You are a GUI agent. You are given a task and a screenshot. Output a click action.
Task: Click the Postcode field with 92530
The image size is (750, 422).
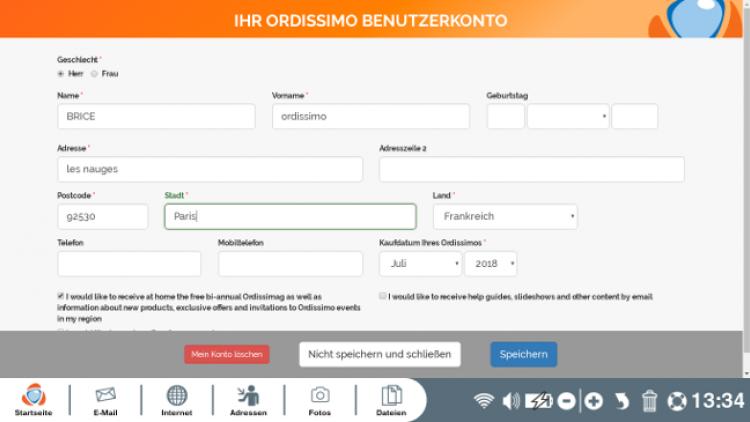click(x=103, y=216)
